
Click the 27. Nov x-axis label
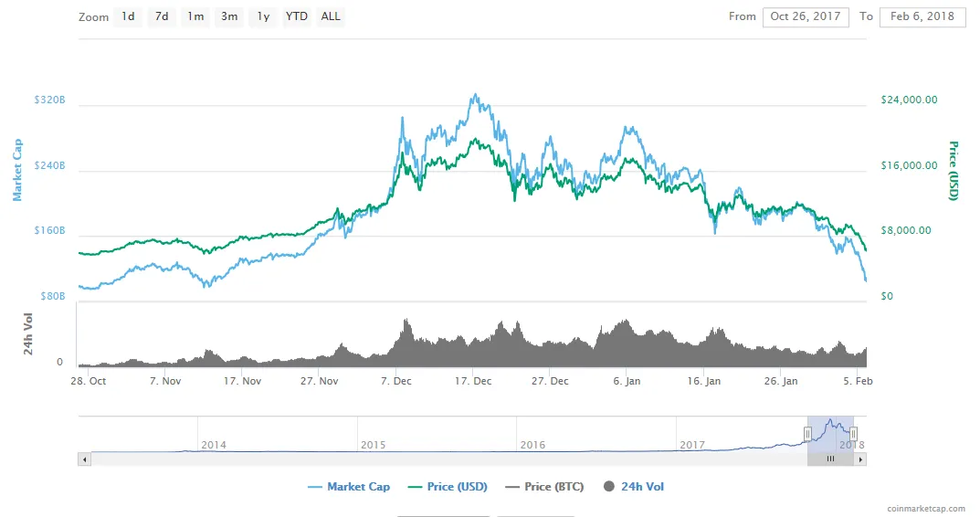pyautogui.click(x=320, y=381)
